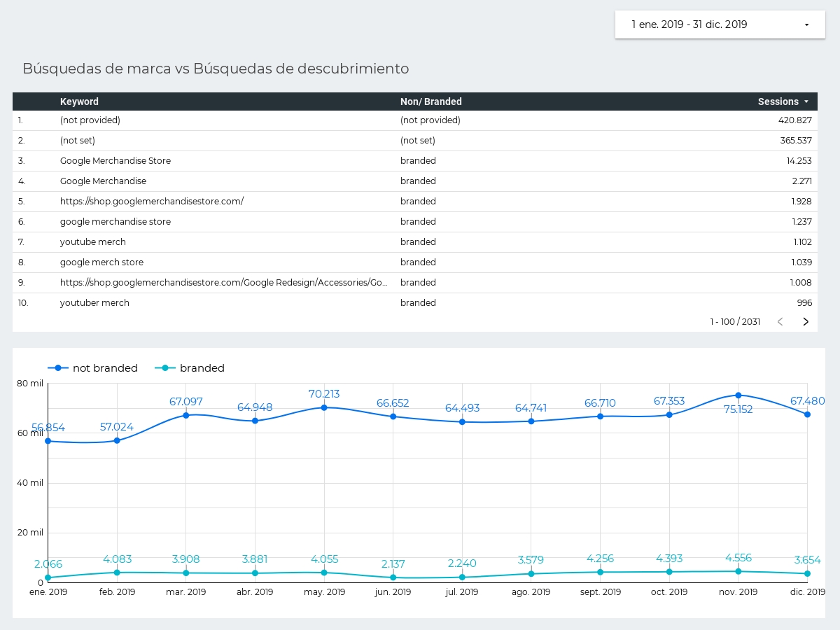Go to next table page arrow
Image resolution: width=840 pixels, height=630 pixels.
[x=806, y=322]
